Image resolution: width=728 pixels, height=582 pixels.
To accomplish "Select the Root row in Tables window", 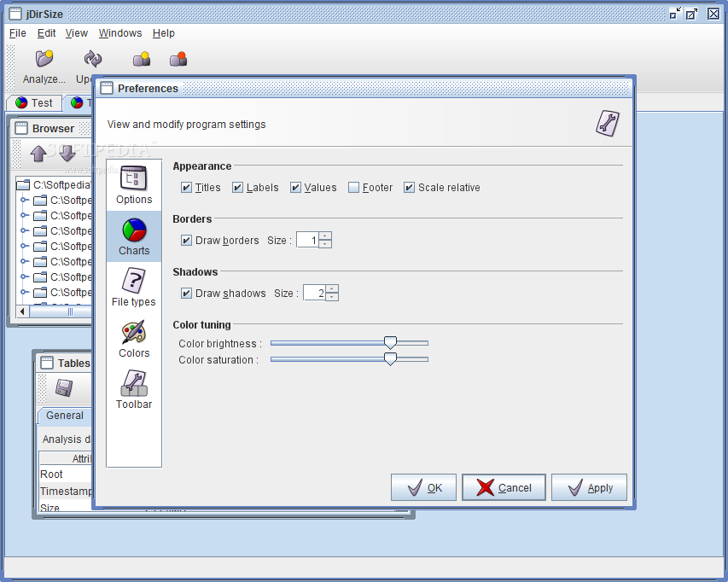I will [66, 474].
